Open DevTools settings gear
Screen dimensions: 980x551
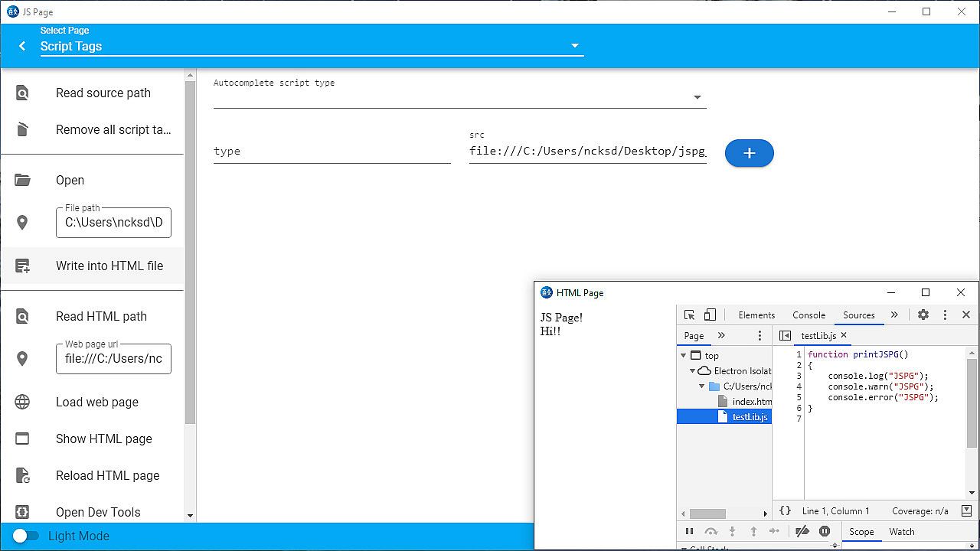[x=923, y=315]
